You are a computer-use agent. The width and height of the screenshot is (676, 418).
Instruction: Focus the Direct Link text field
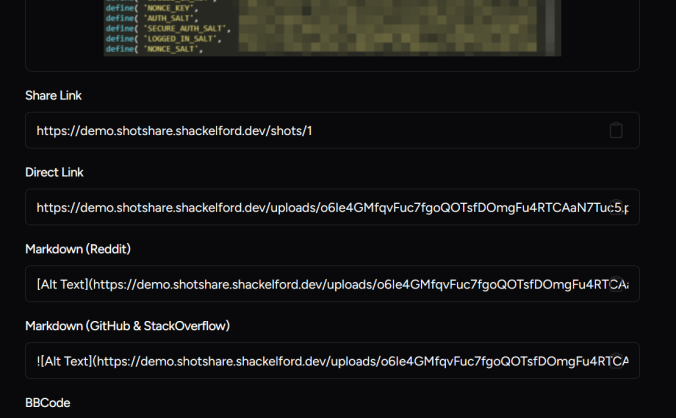coord(300,207)
